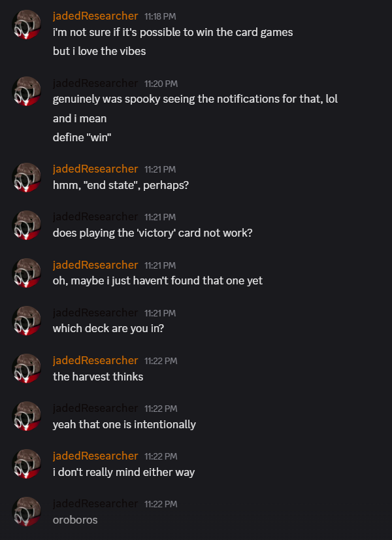Click avatar next to "i don't really mind"
The height and width of the screenshot is (540, 392).
pos(27,464)
